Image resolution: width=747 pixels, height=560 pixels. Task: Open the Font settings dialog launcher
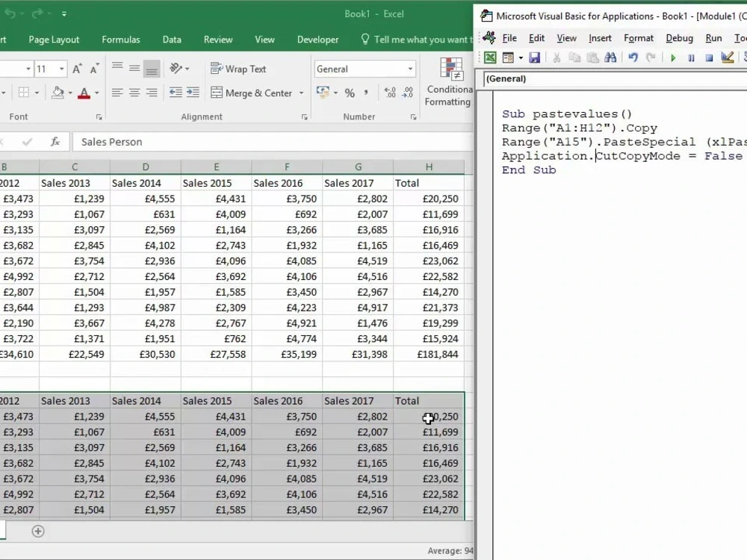pos(99,117)
